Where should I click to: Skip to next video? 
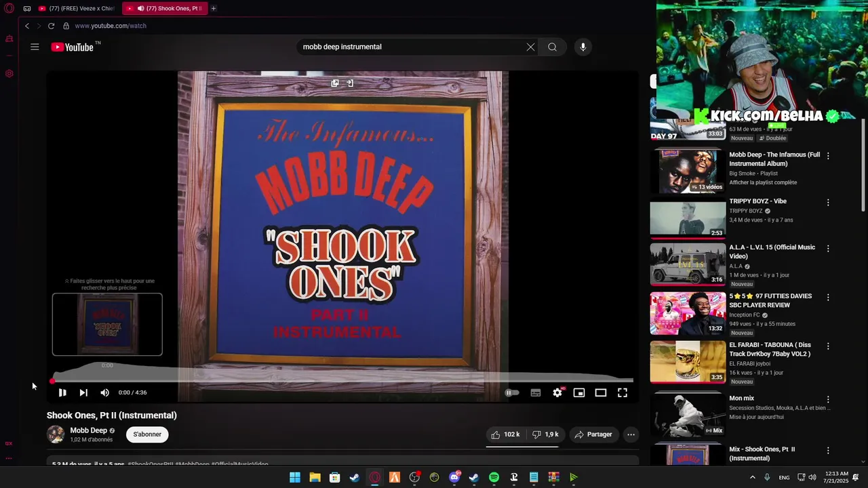[83, 392]
